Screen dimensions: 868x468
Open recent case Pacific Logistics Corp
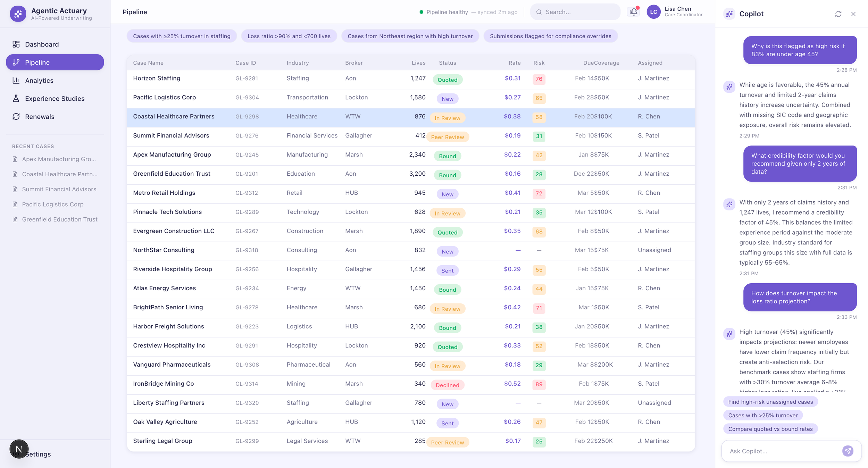click(53, 204)
